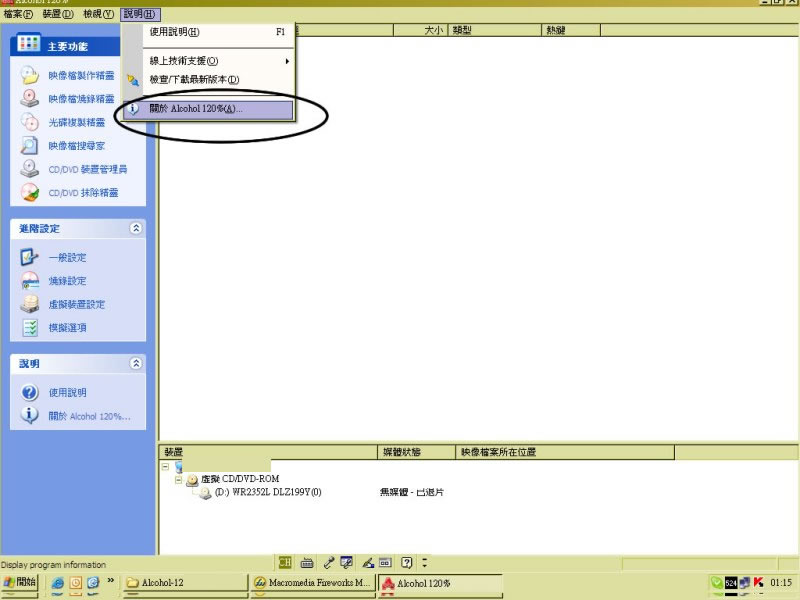This screenshot has height=600, width=800.
Task: Click the system clock showing 01:15
Action: point(781,582)
